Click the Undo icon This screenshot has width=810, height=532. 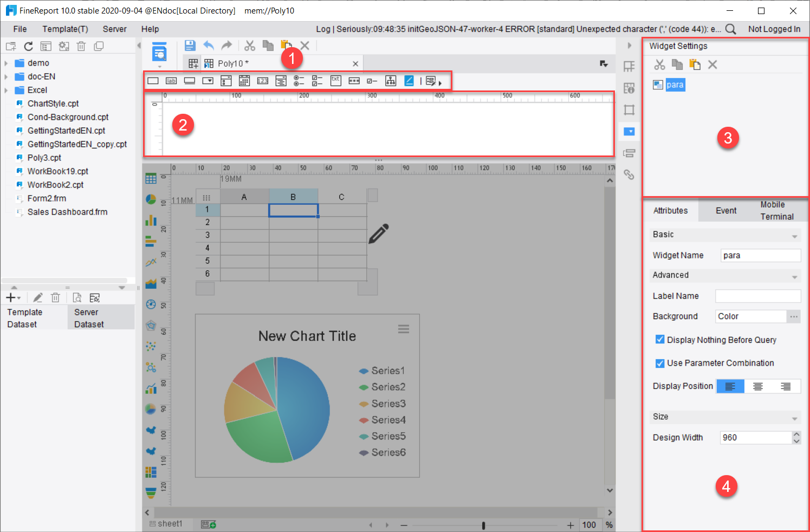(209, 46)
